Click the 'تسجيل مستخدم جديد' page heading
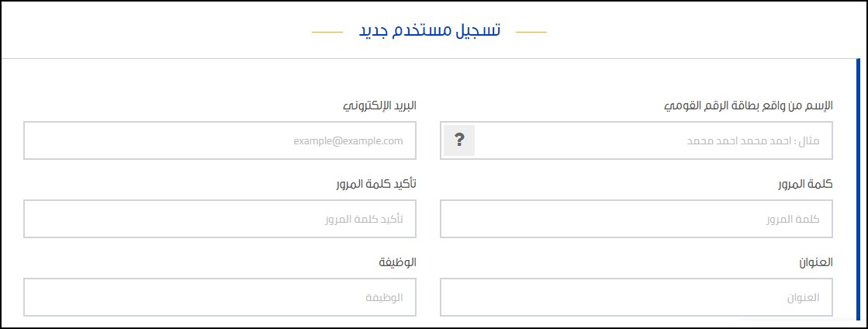The width and height of the screenshot is (868, 329). coord(429,31)
